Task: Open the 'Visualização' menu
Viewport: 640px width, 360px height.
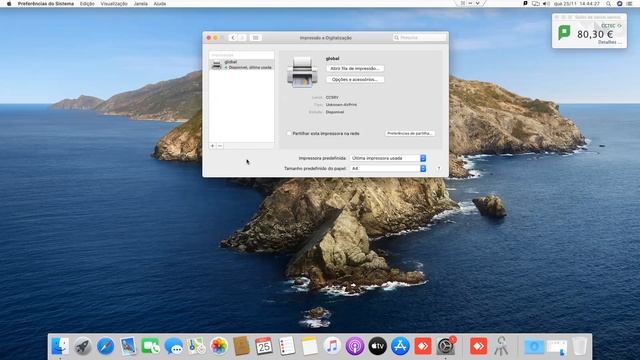Action: click(x=114, y=4)
